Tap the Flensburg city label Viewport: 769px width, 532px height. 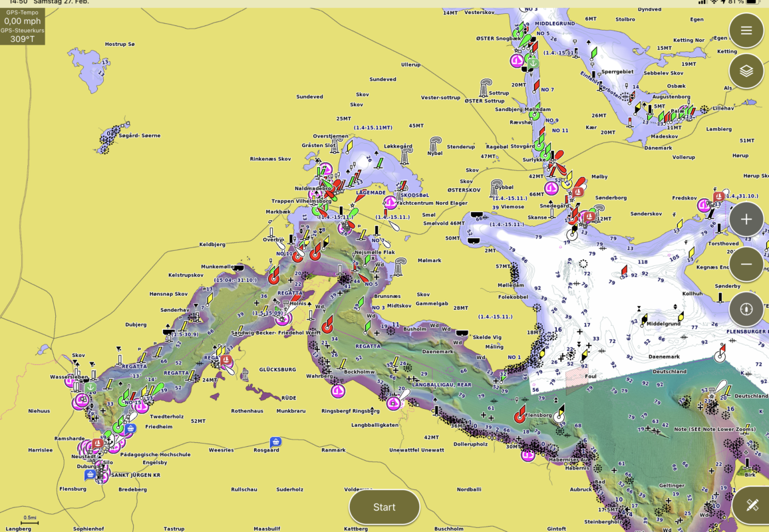(73, 489)
